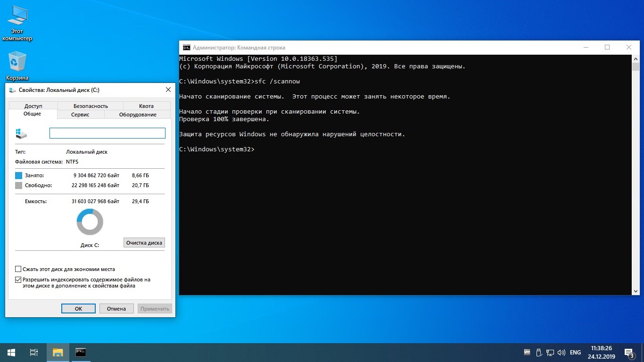This screenshot has width=644, height=362.
Task: Click the 'sfc /scannow' command text
Action: click(277, 82)
